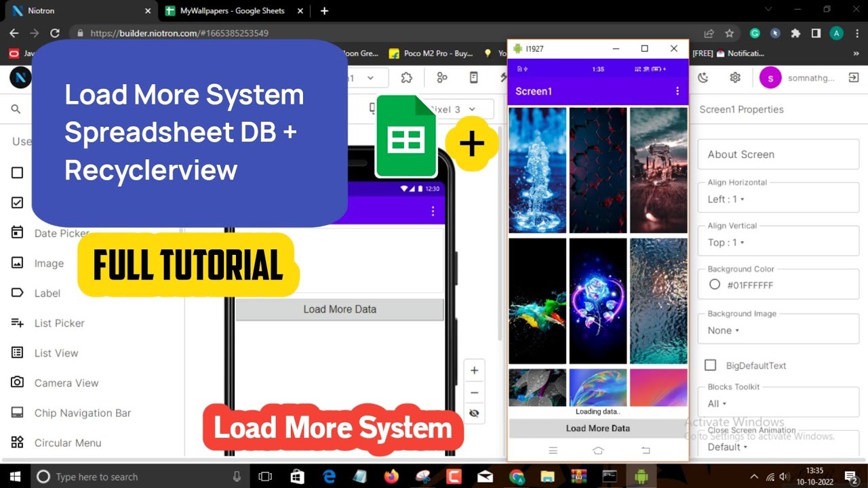Screen dimensions: 868x488
Task: Open Close Screen Animation 'Default' dropdown
Action: [778, 447]
